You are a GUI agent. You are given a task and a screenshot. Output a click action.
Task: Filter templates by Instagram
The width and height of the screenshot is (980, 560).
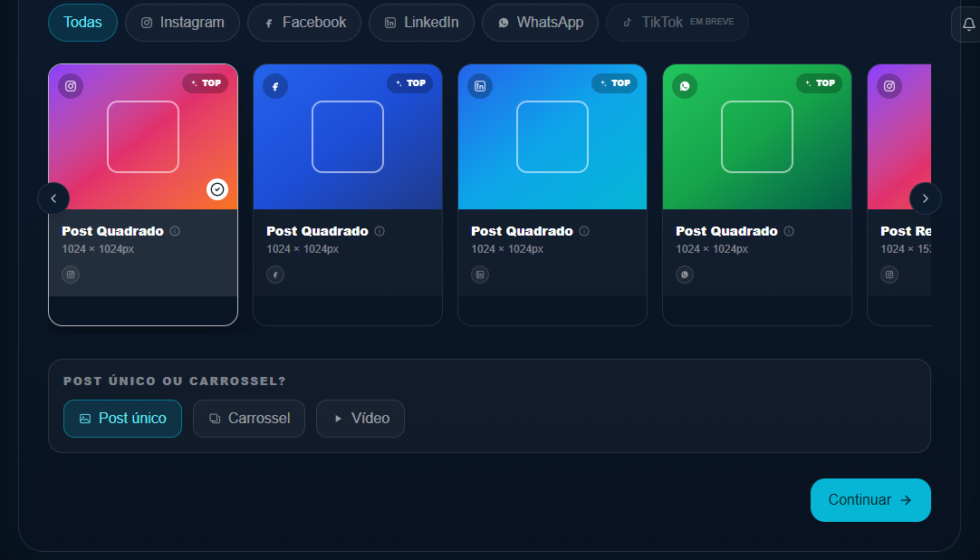pyautogui.click(x=182, y=23)
